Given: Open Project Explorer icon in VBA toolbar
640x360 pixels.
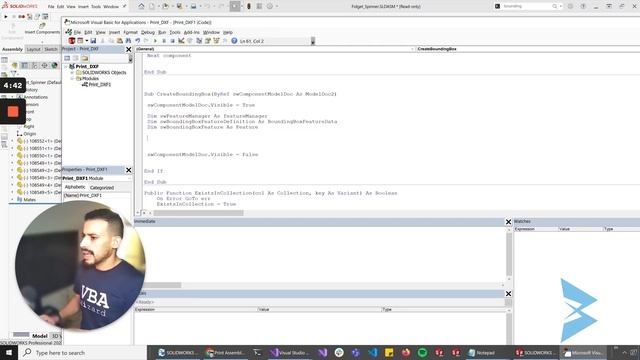Looking at the screenshot, I should pyautogui.click(x=199, y=41).
